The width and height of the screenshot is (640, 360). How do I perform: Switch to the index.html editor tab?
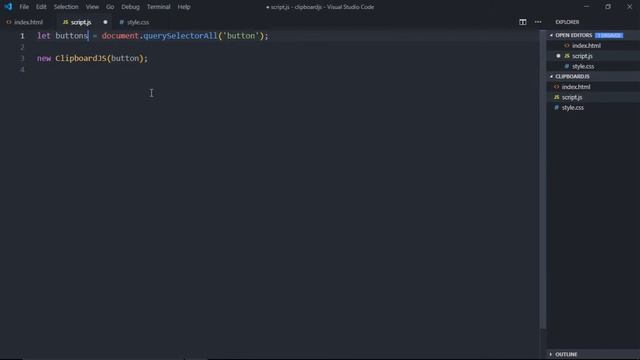(28, 22)
